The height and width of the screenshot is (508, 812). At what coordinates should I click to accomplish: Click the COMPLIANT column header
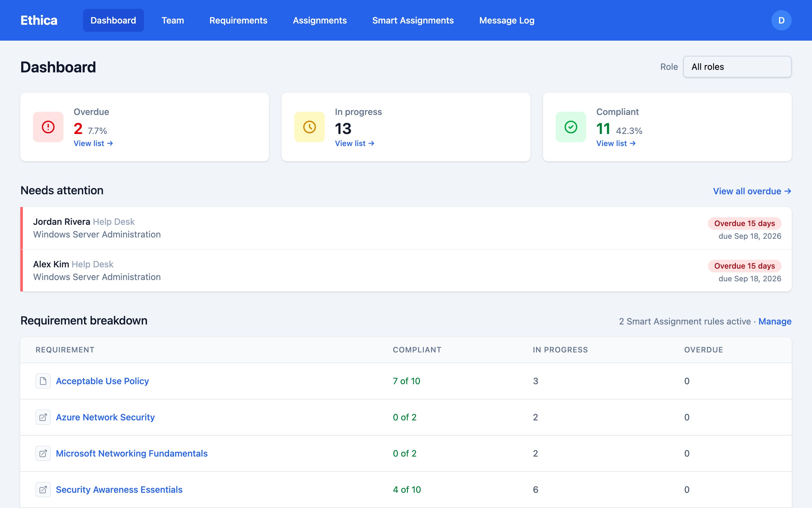[x=417, y=350]
